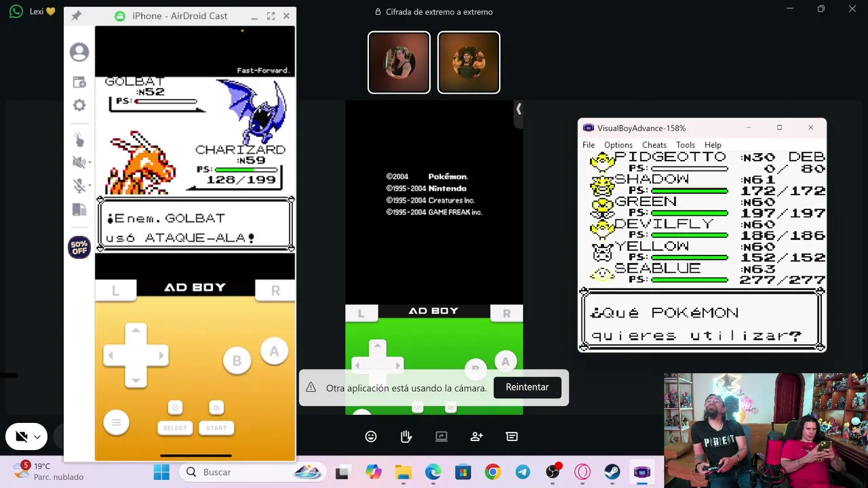Click the 'Cifrada de extremo a extremo' label
Screen dimensions: 868x488
point(439,12)
